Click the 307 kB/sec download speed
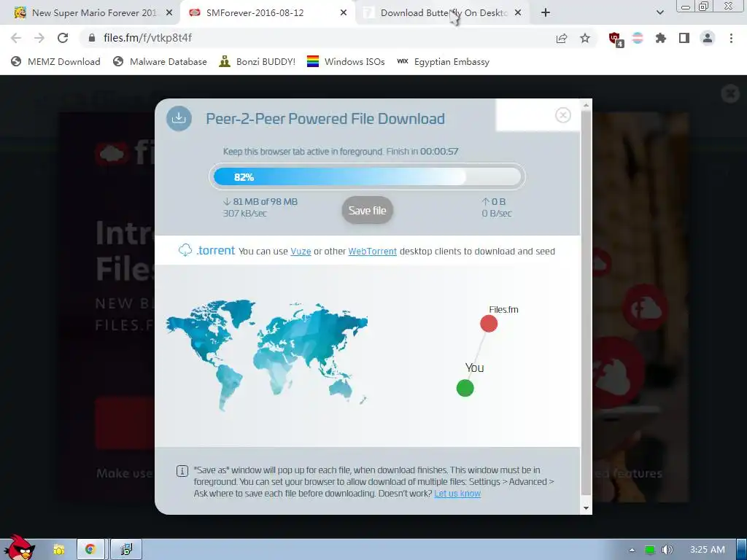 (245, 214)
